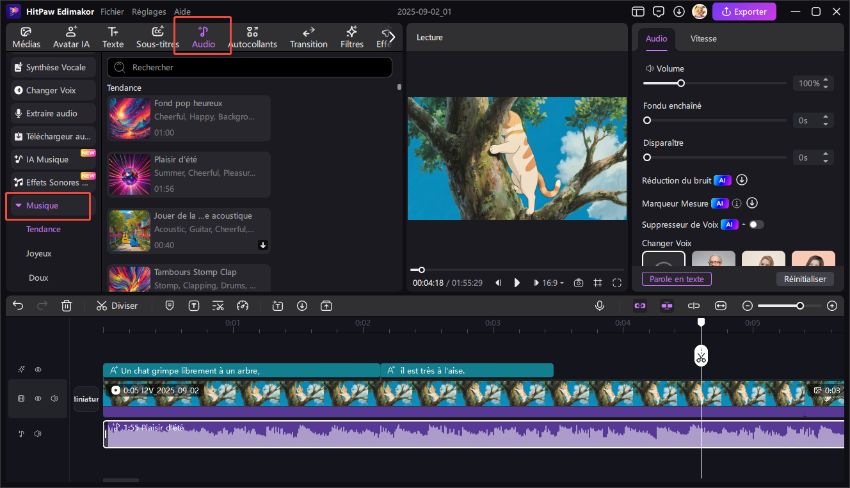Open the Texte panel
This screenshot has width=850, height=488.
(x=113, y=37)
